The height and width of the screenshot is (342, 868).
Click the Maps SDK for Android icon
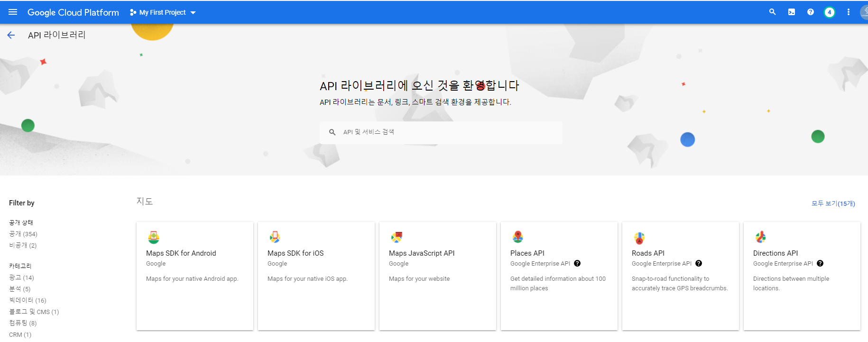tap(154, 237)
